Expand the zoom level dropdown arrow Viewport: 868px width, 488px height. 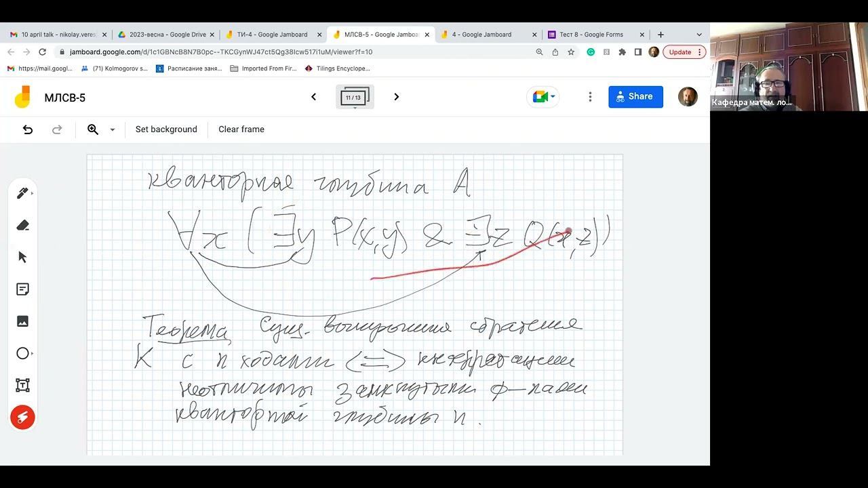pos(113,129)
